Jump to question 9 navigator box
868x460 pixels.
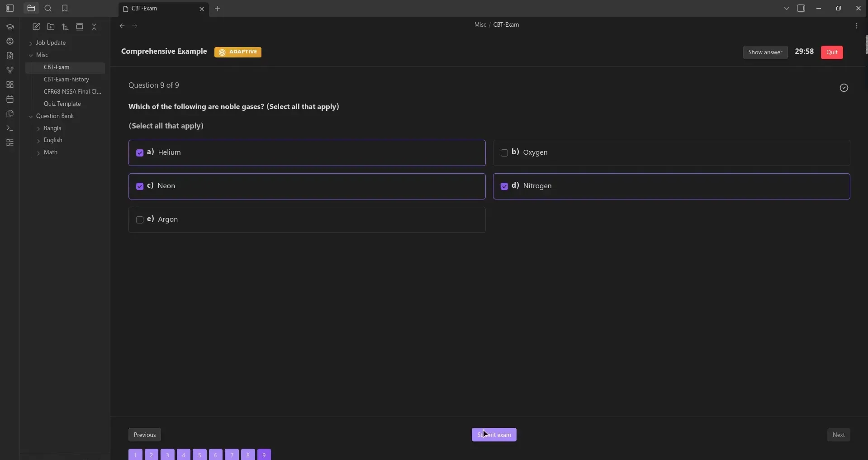(264, 455)
